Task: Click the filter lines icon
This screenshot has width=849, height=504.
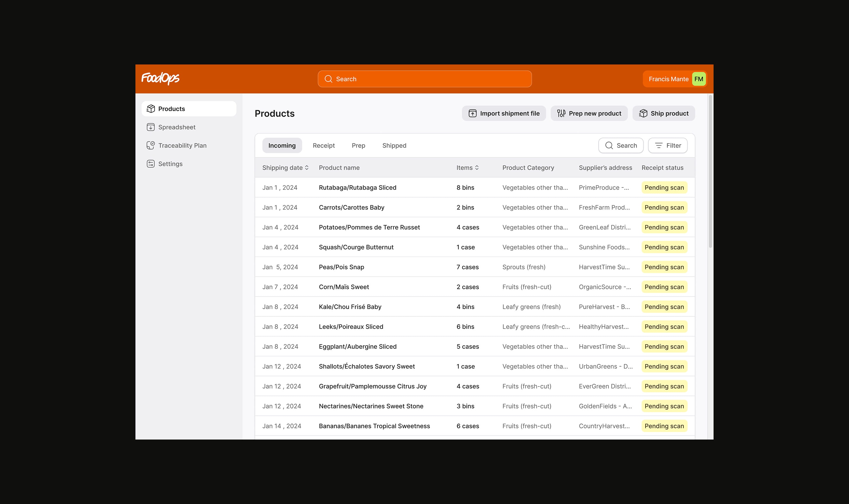Action: (x=659, y=145)
